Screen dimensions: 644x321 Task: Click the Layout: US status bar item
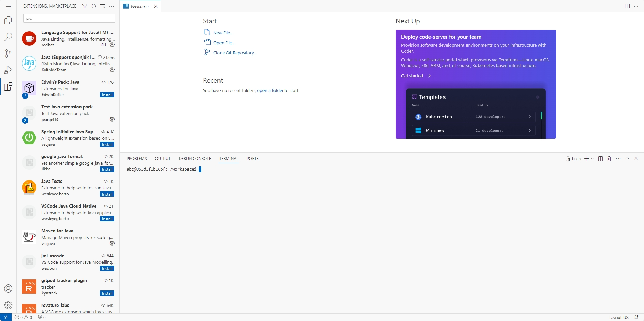tap(619, 317)
